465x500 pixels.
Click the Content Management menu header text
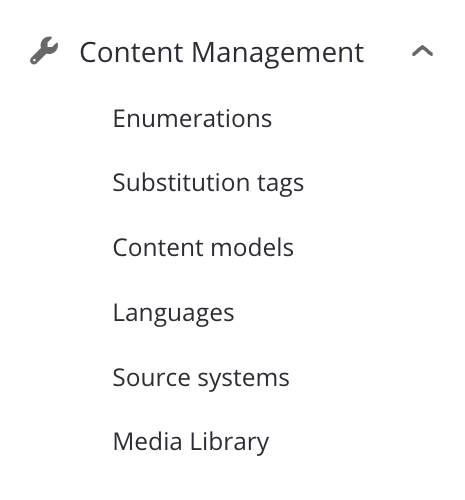coord(222,53)
